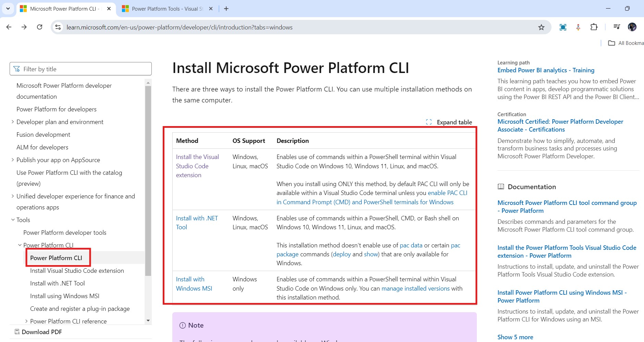The image size is (644, 342).
Task: Open the media control icon in toolbar
Action: (617, 27)
